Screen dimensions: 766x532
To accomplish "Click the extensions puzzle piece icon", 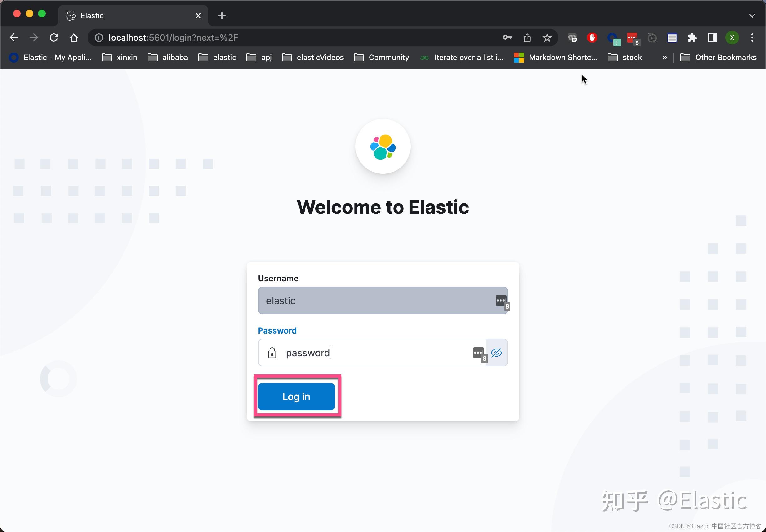I will [x=692, y=37].
